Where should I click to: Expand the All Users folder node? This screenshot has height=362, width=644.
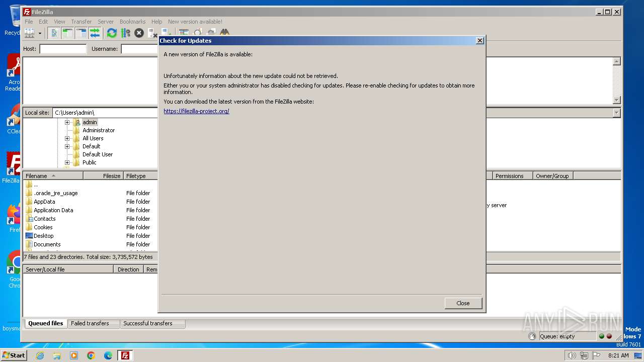tap(67, 138)
